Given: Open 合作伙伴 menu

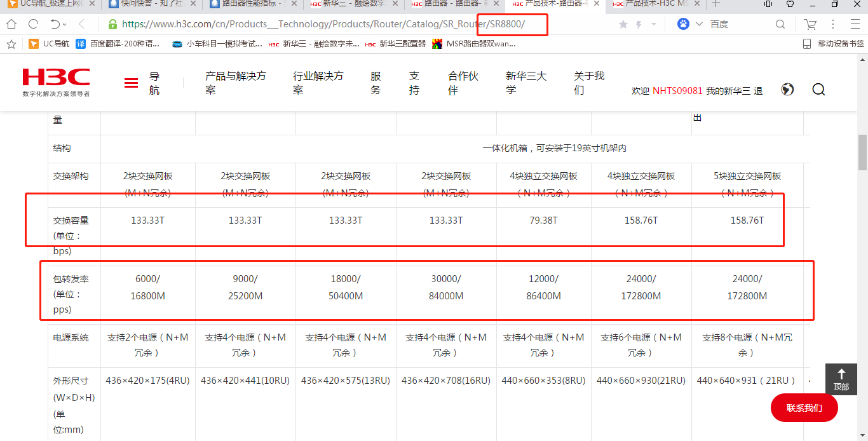Looking at the screenshot, I should point(463,83).
